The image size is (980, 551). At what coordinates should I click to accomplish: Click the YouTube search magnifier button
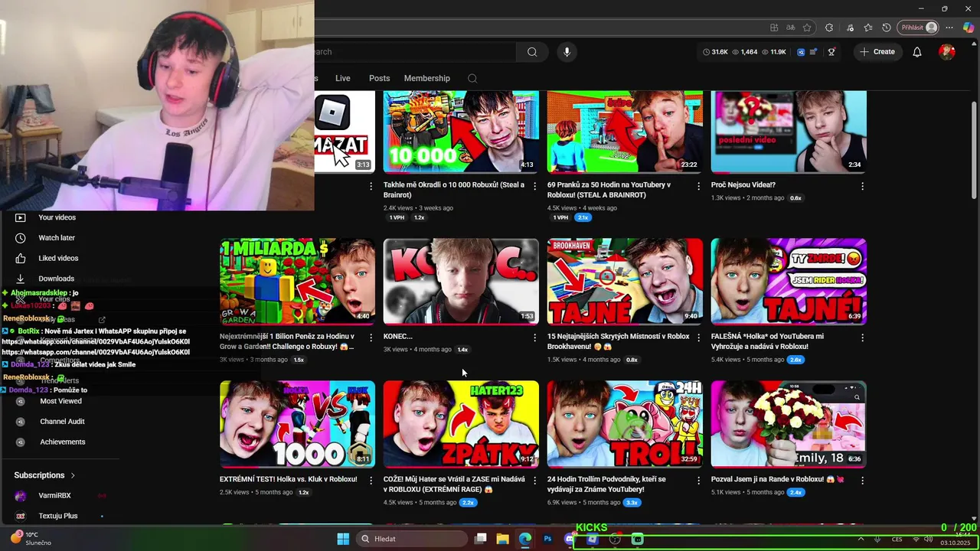coord(532,52)
